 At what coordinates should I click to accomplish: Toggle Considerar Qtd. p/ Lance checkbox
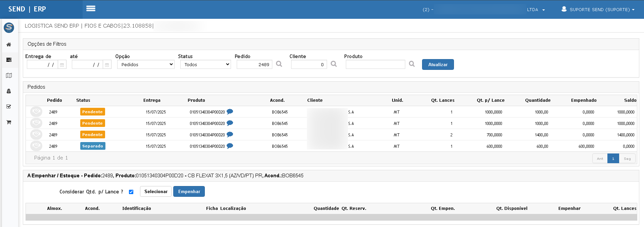[131, 192]
